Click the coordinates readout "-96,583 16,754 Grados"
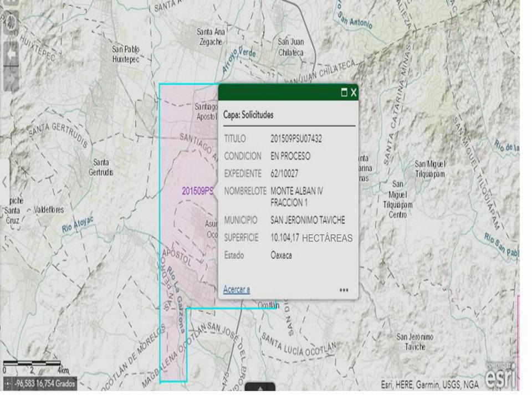Screen dimensions: 532x395 [x=43, y=384]
